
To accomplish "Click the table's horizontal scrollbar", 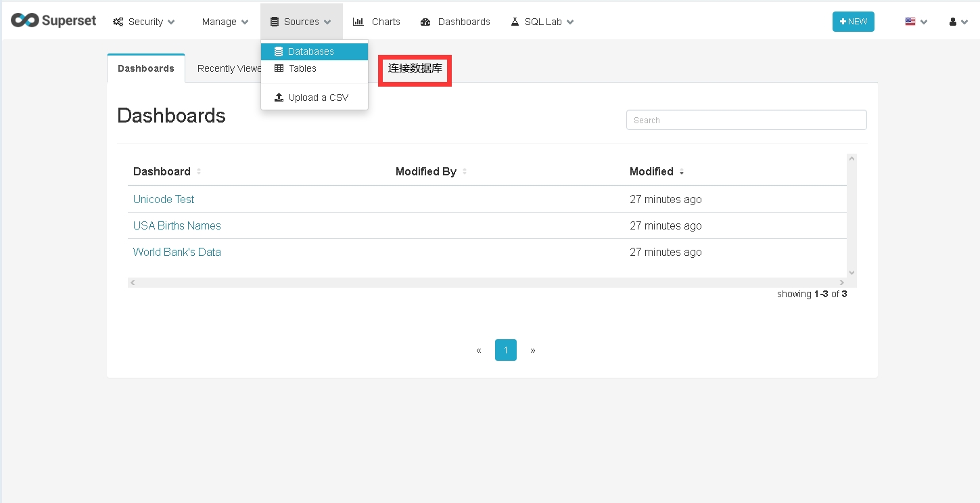I will pos(487,282).
